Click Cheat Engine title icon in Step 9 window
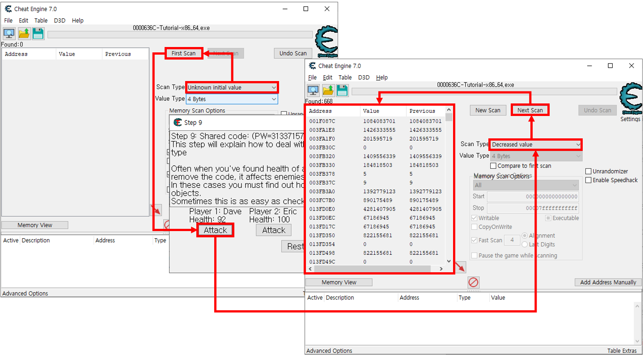 (178, 122)
